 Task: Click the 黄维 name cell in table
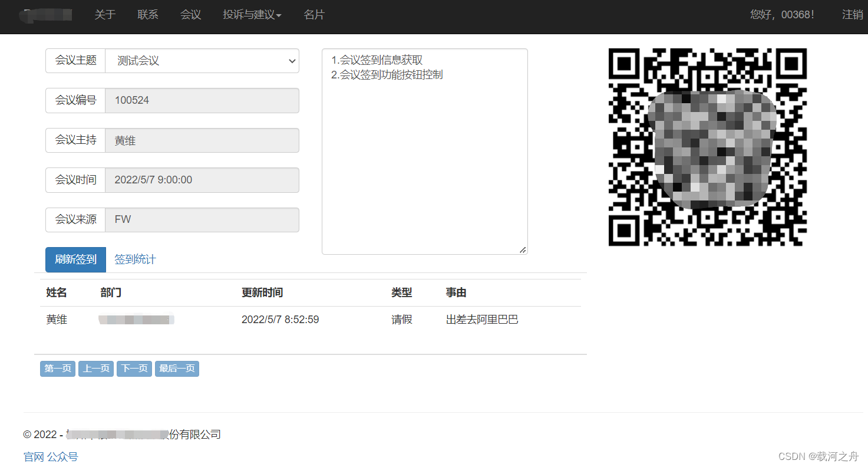pos(57,320)
